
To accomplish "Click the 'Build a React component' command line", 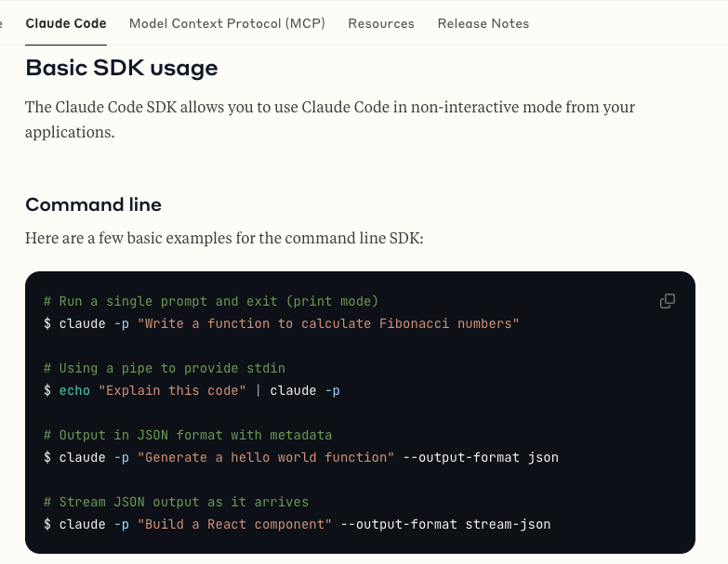I will (x=298, y=524).
